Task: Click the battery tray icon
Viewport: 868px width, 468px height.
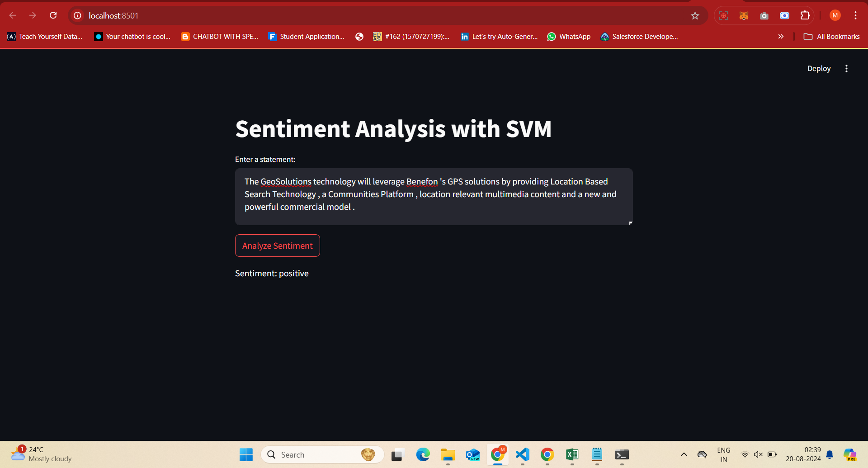Action: click(772, 454)
